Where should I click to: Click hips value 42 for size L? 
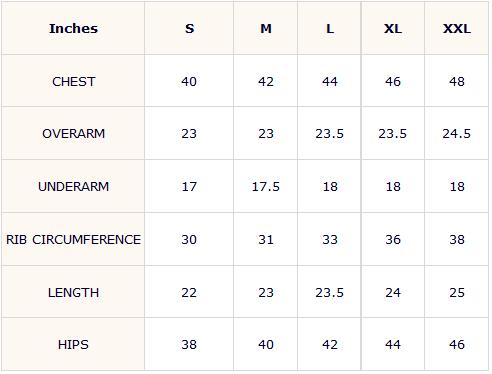pos(330,345)
